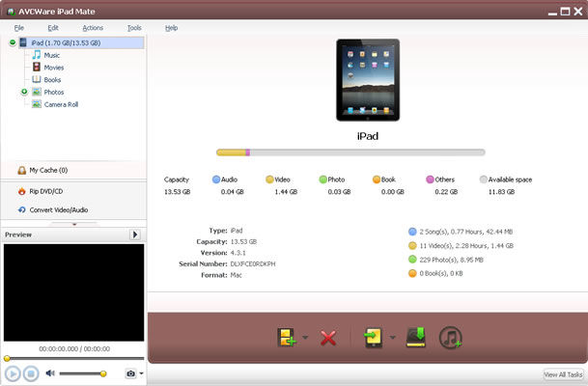This screenshot has height=386, width=588.
Task: Click the red X delete icon
Action: coord(328,338)
